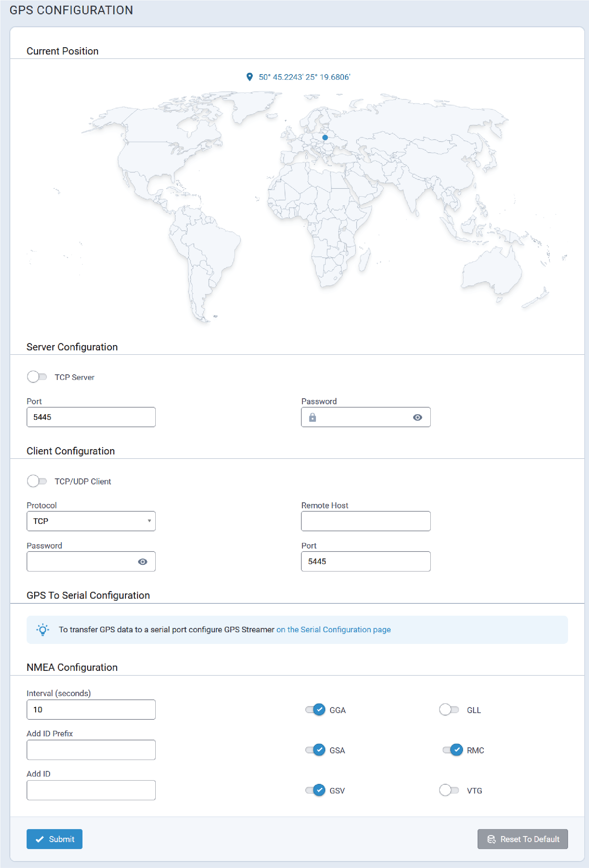Enable the VTG sentence toggle
589x868 pixels.
point(448,790)
